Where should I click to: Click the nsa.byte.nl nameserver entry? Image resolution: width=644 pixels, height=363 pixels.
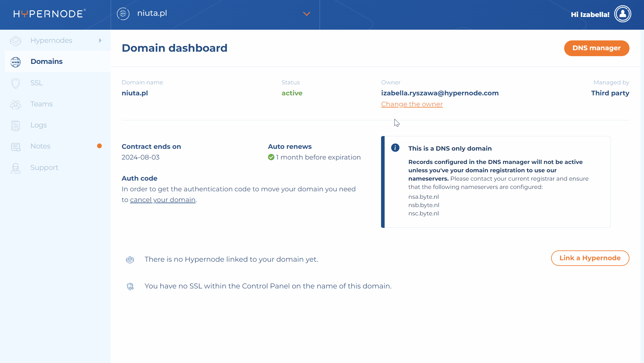(x=423, y=197)
